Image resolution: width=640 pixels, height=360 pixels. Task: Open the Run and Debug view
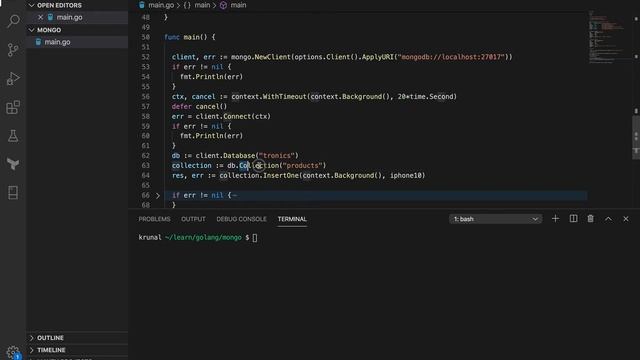coord(13,78)
